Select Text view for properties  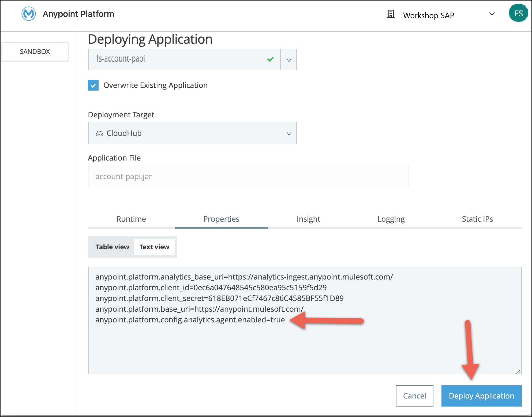click(x=154, y=247)
